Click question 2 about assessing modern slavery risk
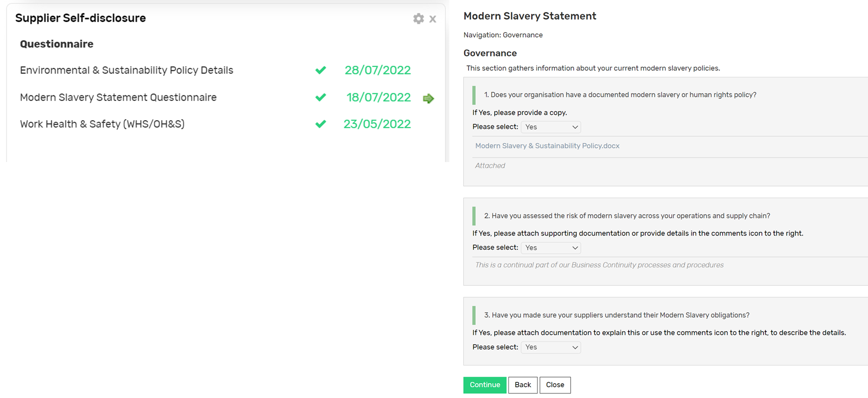868x398 pixels. tap(627, 216)
